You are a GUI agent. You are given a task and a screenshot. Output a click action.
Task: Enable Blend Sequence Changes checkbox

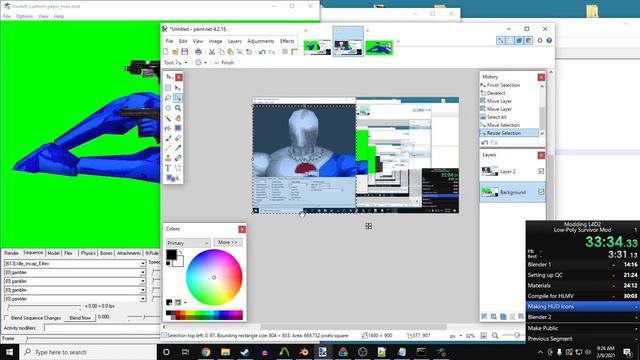pos(6,318)
